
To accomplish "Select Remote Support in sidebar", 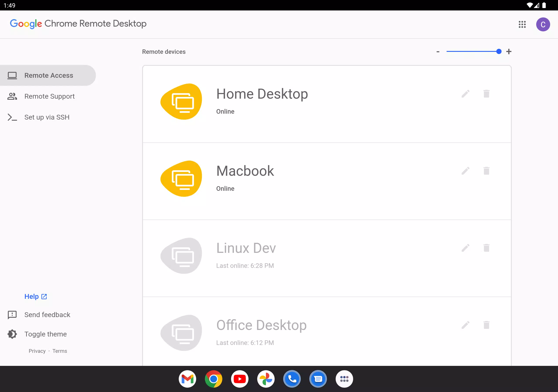I will click(x=48, y=96).
